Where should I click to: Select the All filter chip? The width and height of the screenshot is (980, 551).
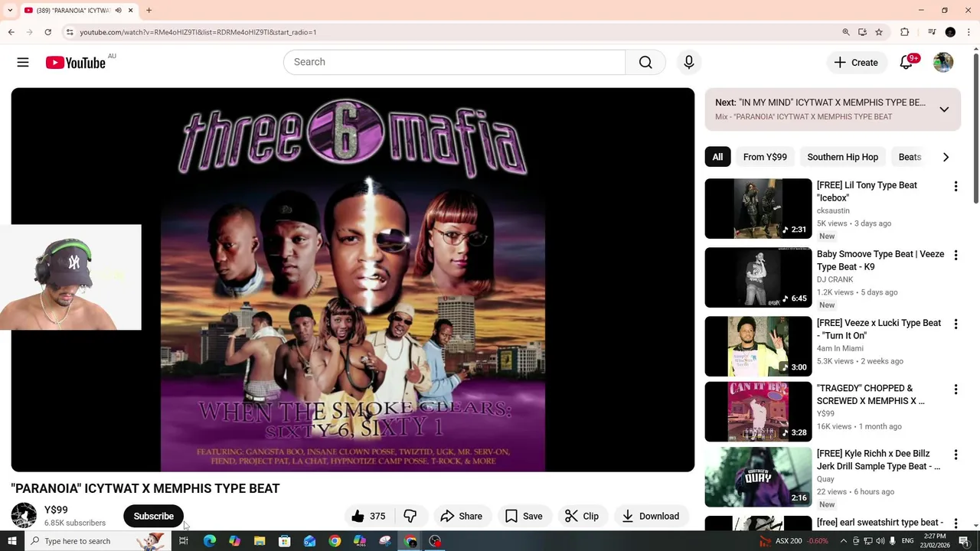(x=717, y=157)
